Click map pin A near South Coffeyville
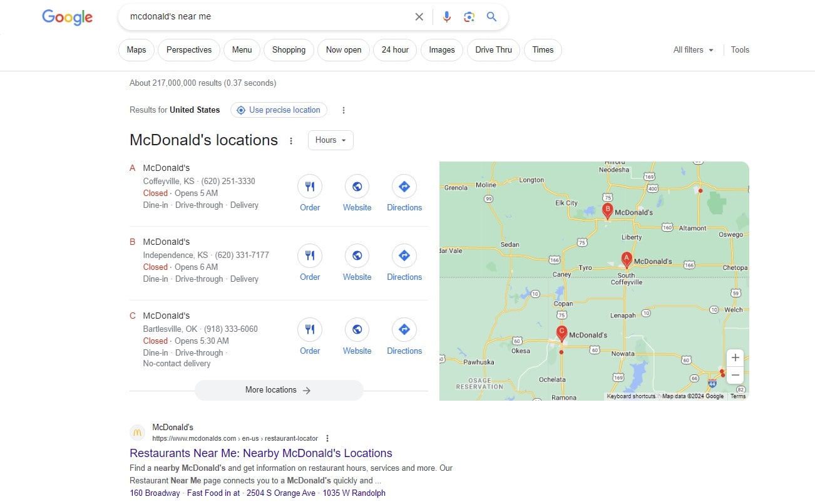The image size is (815, 504). (626, 260)
